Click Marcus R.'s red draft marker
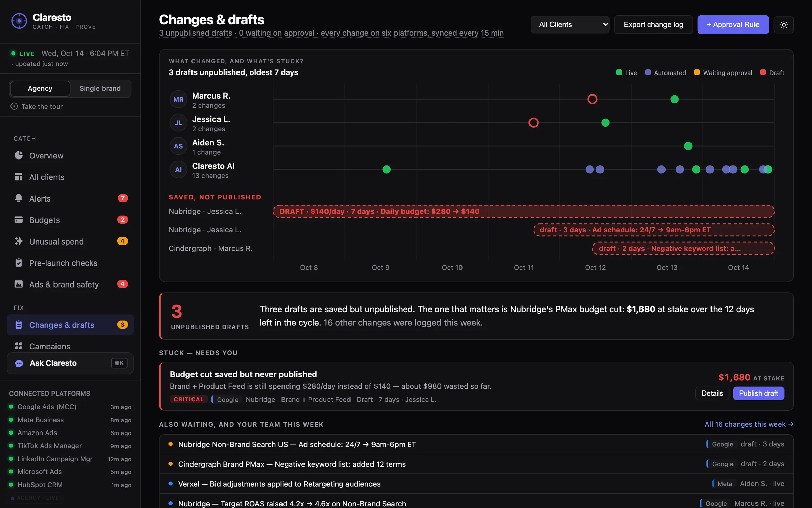This screenshot has width=812, height=508. point(592,99)
